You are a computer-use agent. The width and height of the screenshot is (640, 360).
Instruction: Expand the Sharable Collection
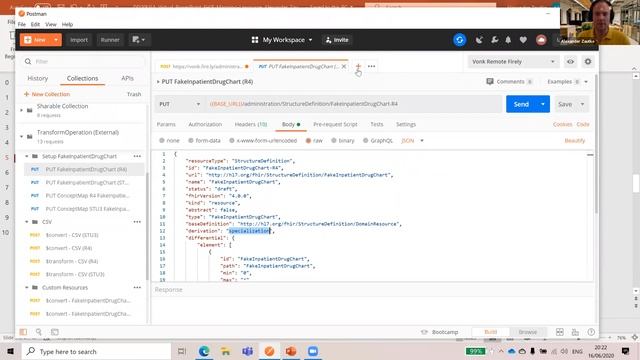[x=22, y=110]
